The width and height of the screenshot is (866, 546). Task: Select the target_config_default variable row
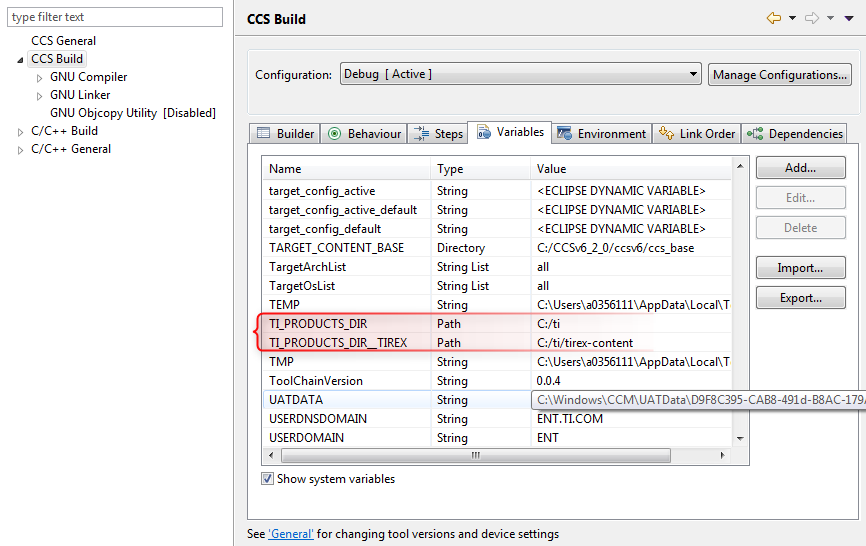pos(497,229)
